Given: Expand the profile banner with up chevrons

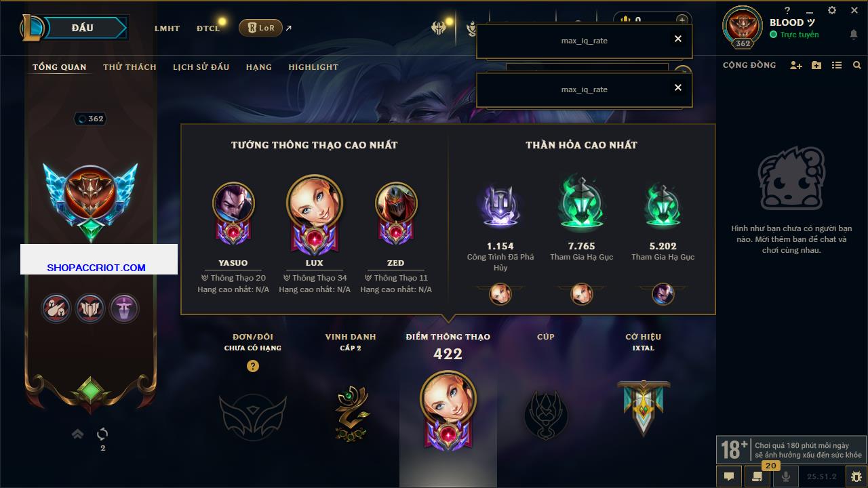Looking at the screenshot, I should click(x=78, y=434).
